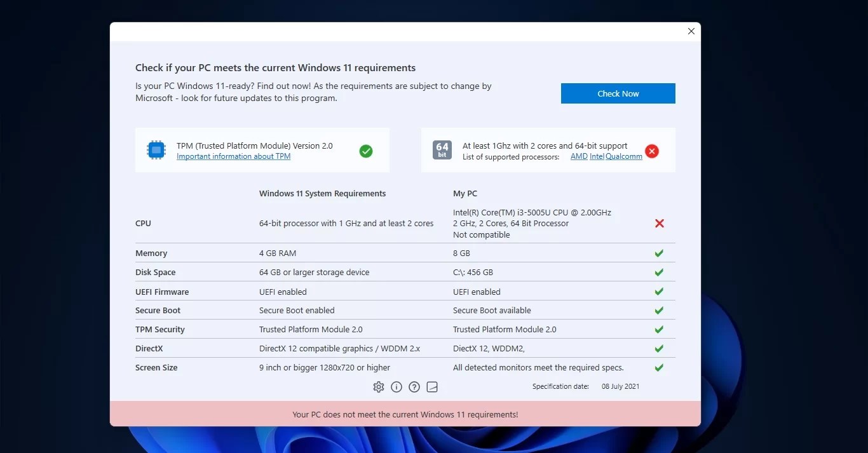Select the Screen Size row label
This screenshot has width=868, height=453.
pyautogui.click(x=156, y=367)
